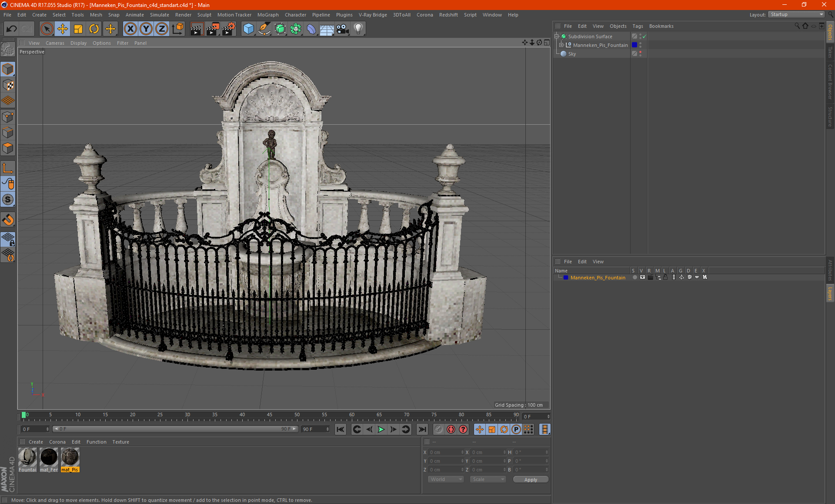Select the Scale tool
This screenshot has height=504, width=835.
pyautogui.click(x=78, y=29)
